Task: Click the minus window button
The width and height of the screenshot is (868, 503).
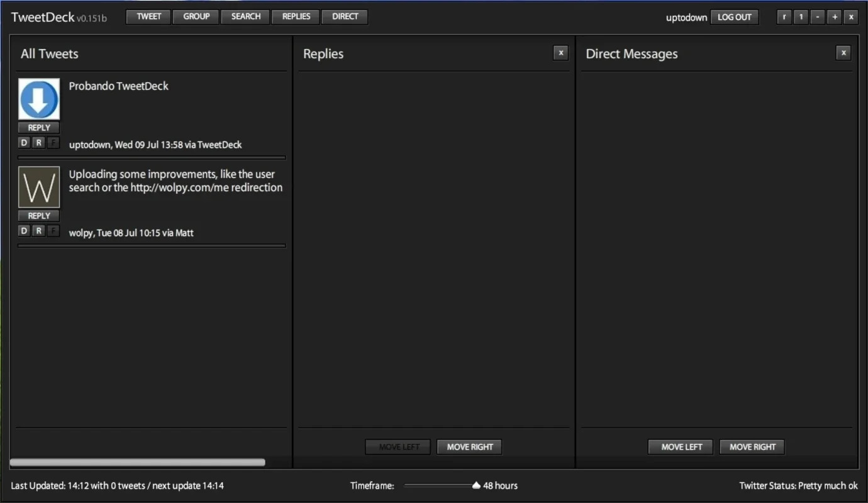Action: tap(817, 17)
